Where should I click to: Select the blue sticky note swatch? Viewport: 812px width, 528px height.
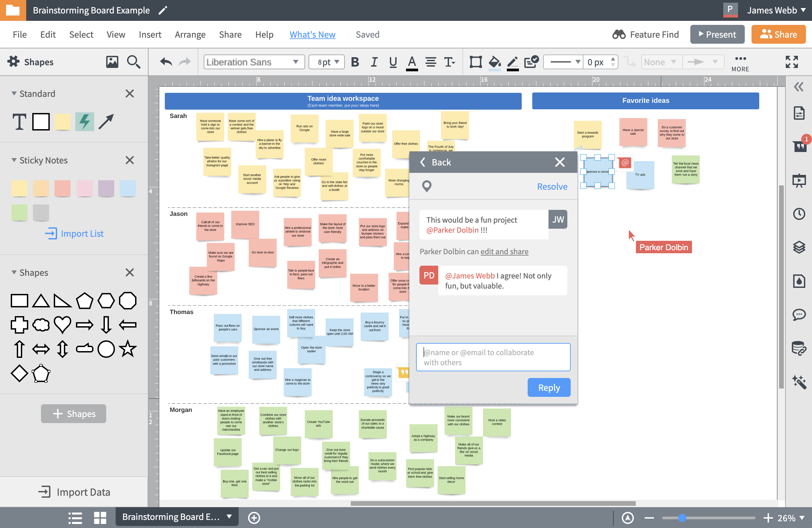point(128,188)
